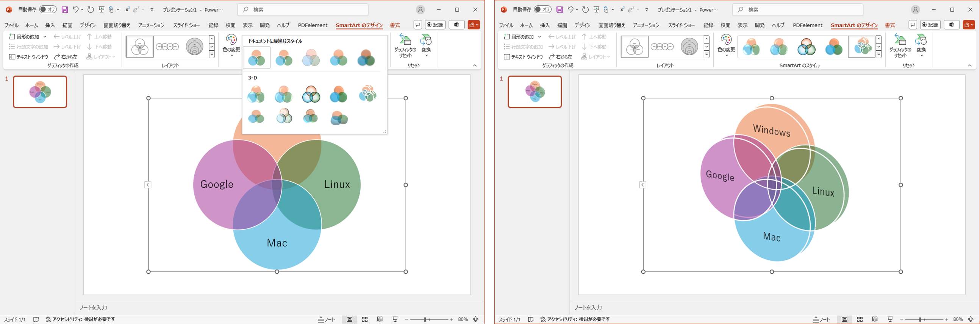The image size is (980, 324).
Task: Pick the fifth best-match style in left popup
Action: pos(366,58)
